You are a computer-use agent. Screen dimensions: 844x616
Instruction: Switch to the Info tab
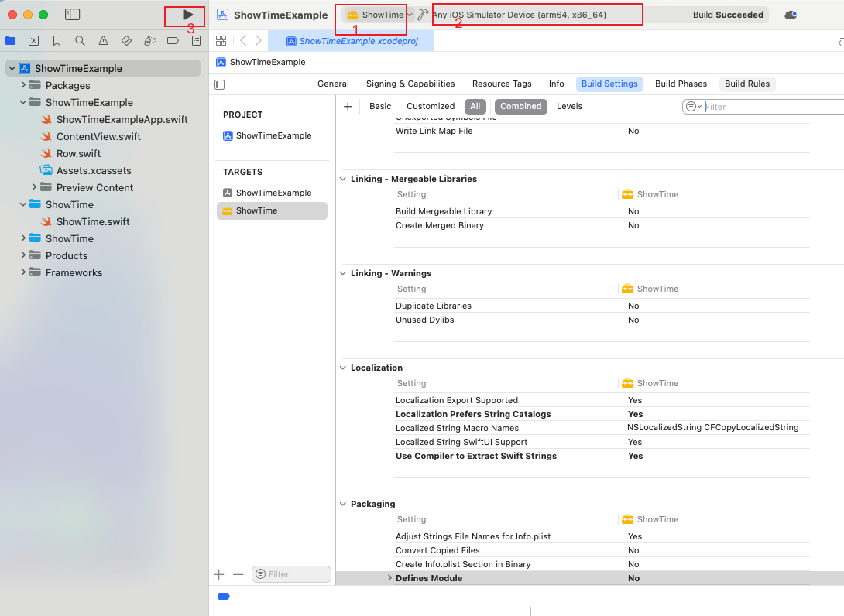click(557, 84)
